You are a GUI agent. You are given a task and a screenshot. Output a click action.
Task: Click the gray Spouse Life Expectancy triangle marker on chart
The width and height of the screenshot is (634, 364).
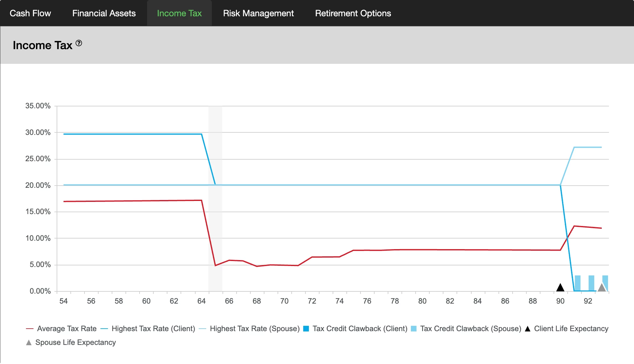601,287
